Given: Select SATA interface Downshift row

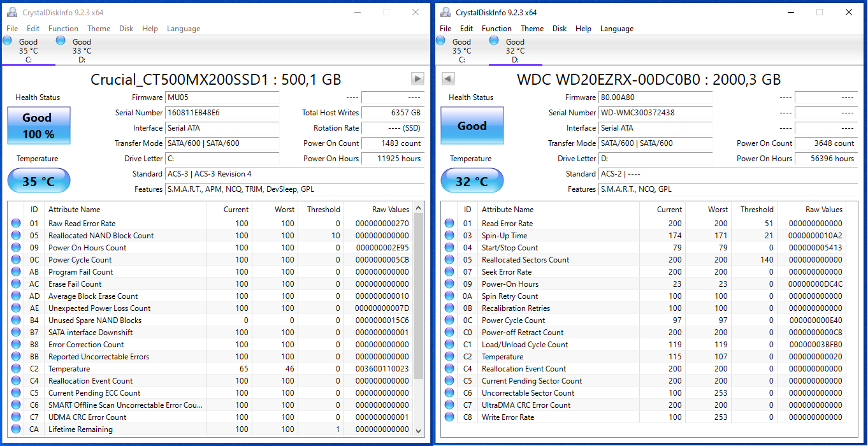Looking at the screenshot, I should [x=210, y=333].
